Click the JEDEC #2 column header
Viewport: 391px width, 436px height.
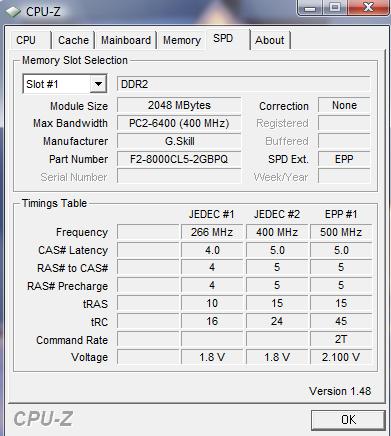[x=277, y=214]
